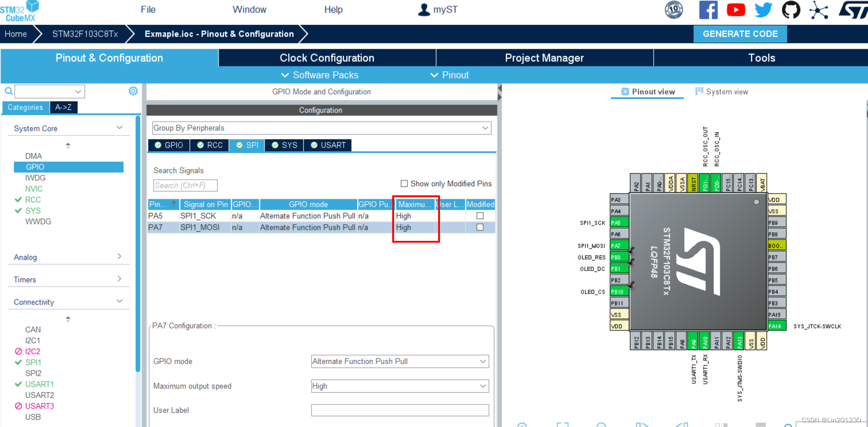This screenshot has width=868, height=427.
Task: Collapse the Connectivity category
Action: click(x=119, y=301)
